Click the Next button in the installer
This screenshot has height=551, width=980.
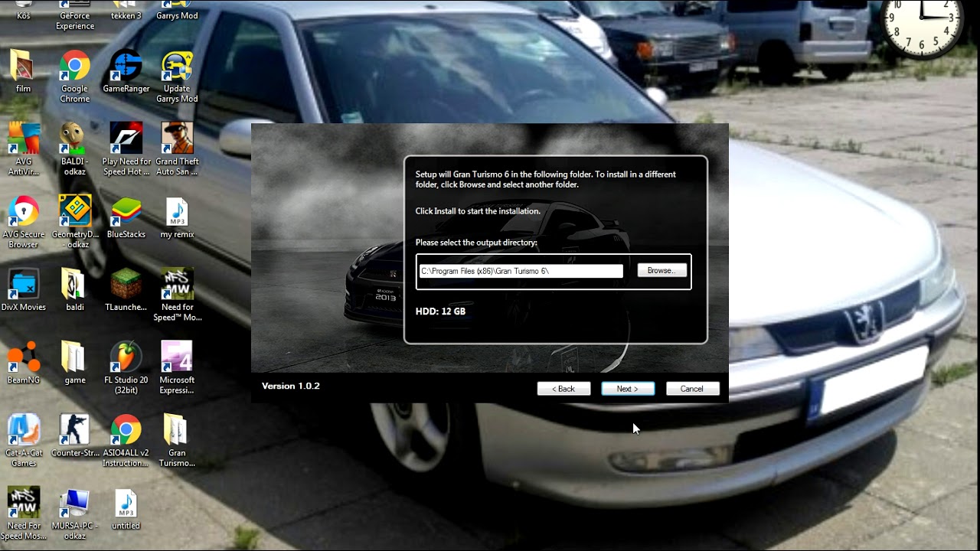628,389
